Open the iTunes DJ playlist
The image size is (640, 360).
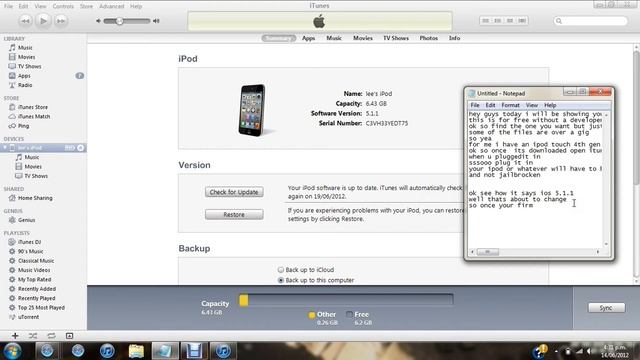pyautogui.click(x=29, y=242)
